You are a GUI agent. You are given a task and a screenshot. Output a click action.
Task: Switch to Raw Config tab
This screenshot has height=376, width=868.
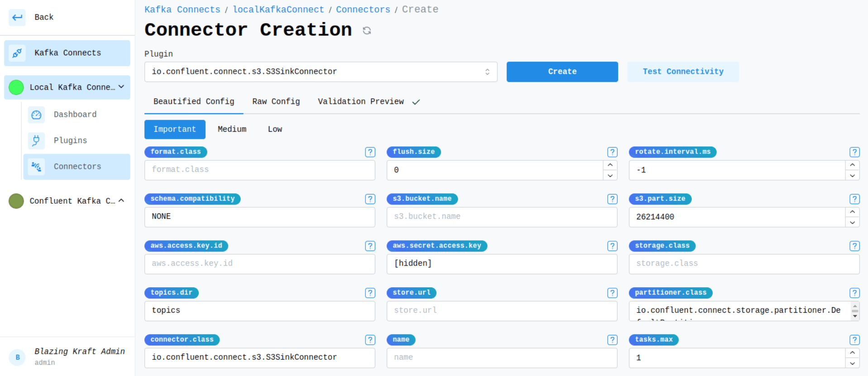pyautogui.click(x=276, y=101)
